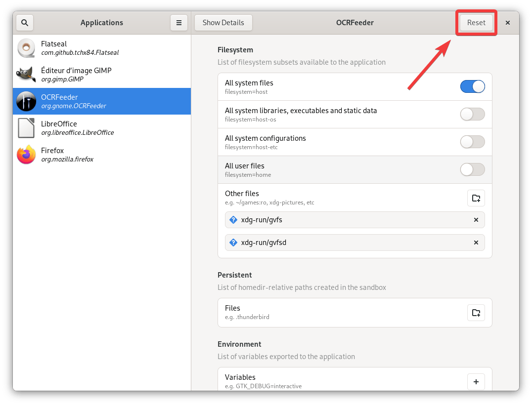This screenshot has height=405, width=532.
Task: Disable the All system files toggle
Action: point(472,87)
